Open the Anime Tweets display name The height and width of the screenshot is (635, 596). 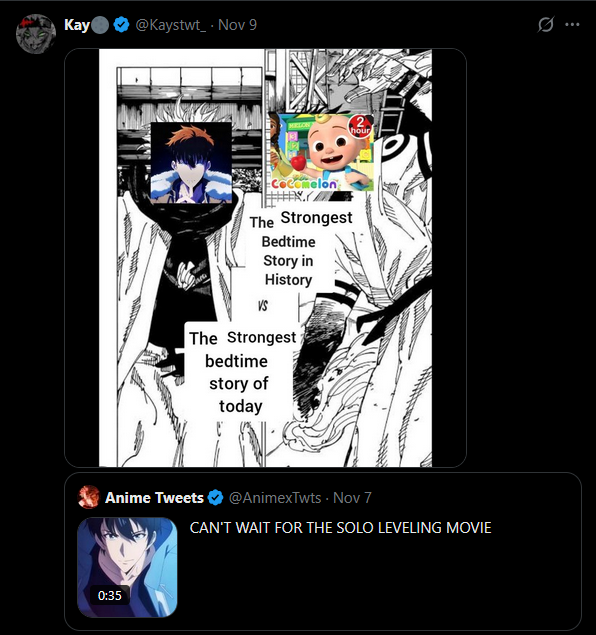pos(154,497)
